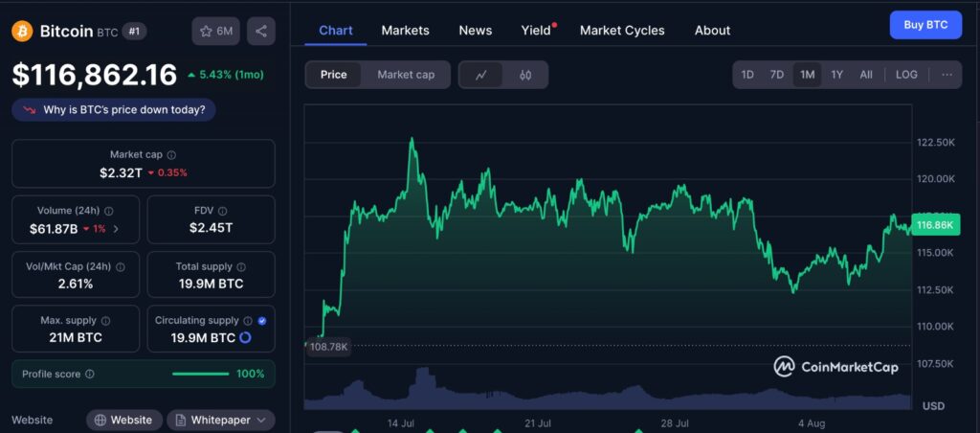Show Profile score info icon
The width and height of the screenshot is (980, 433).
[x=89, y=375]
